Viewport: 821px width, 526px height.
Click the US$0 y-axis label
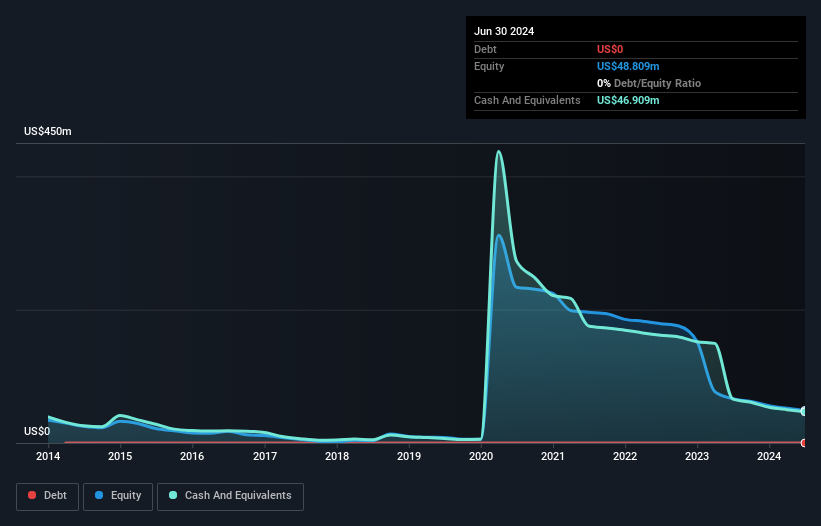tap(37, 431)
